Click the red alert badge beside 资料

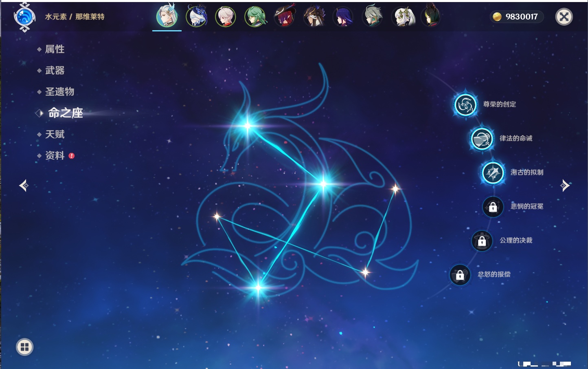pos(72,156)
